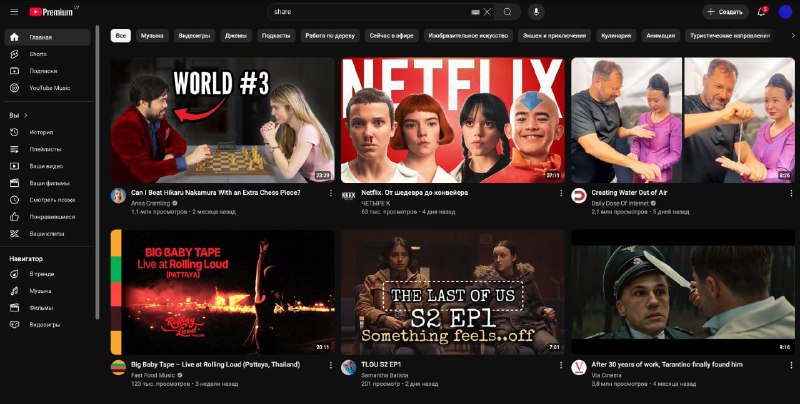Open Плейлисты in sidebar
The width and height of the screenshot is (800, 404).
tap(47, 149)
